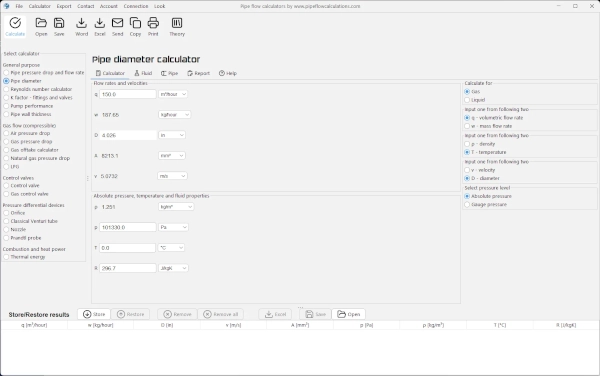Open the pressure Pa unit dropdown

[x=173, y=227]
